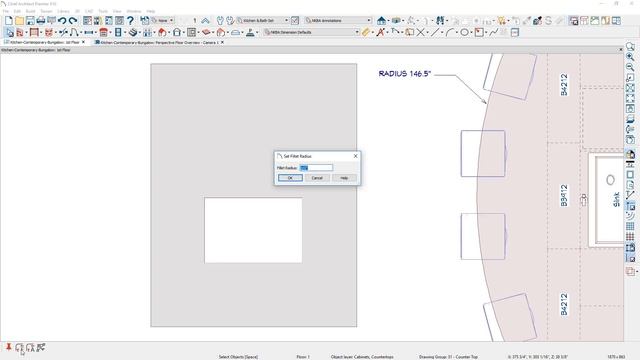Open the Camera view house tool
This screenshot has width=640, height=360.
click(382, 20)
